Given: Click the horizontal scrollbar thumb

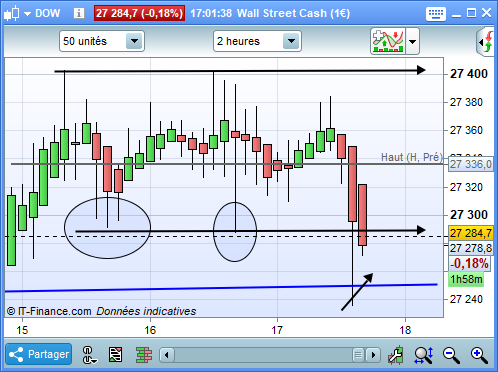Looking at the screenshot, I should (x=358, y=355).
